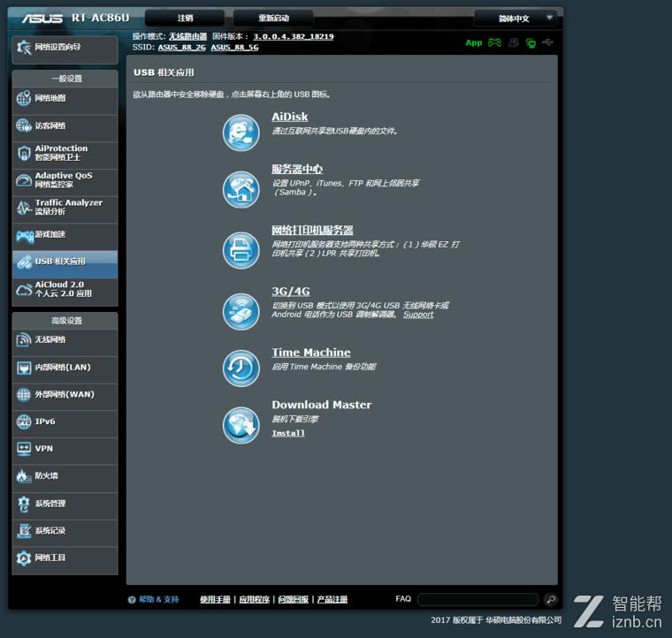
Task: Click the FAQ search magnifier button
Action: click(551, 599)
